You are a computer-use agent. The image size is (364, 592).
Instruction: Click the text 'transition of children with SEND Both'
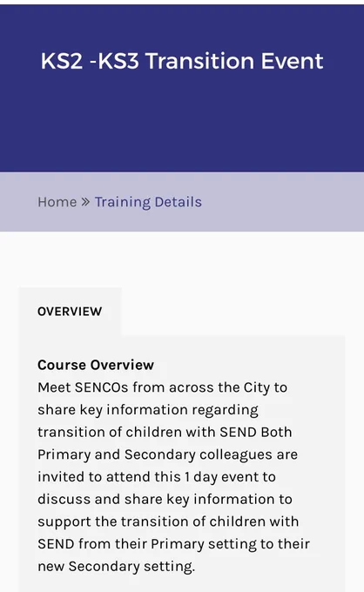coord(165,432)
